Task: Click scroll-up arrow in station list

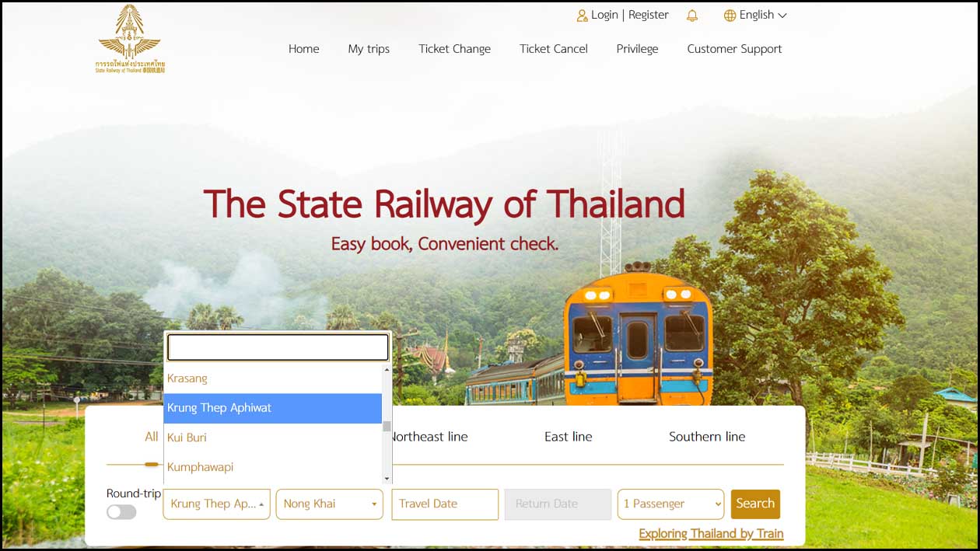Action: pyautogui.click(x=387, y=370)
